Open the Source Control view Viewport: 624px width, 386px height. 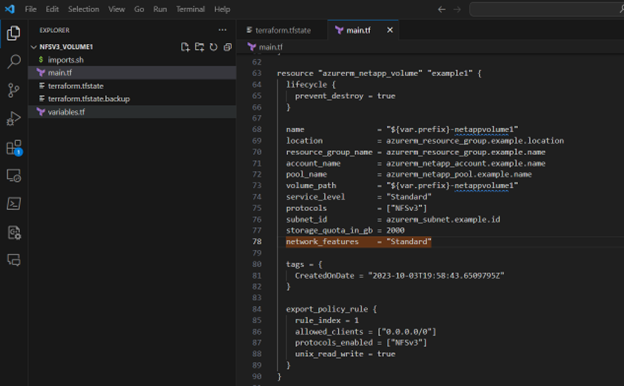(x=14, y=90)
